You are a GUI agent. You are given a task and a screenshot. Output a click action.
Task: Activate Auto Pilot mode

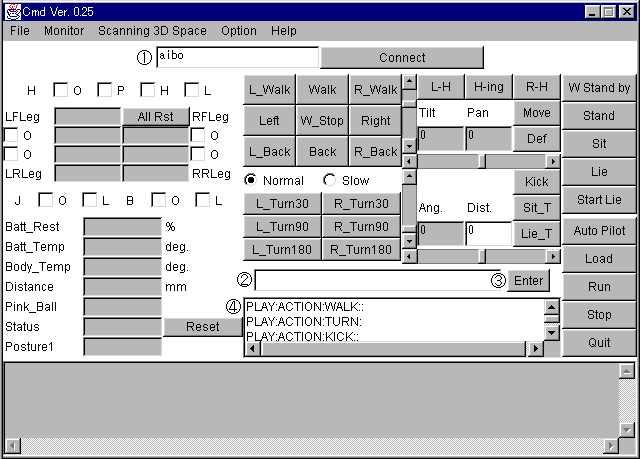tap(598, 229)
